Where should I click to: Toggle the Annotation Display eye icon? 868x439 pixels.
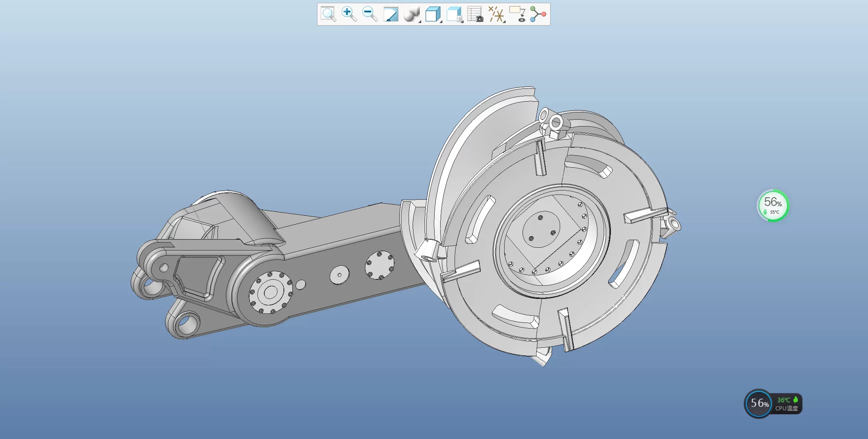(x=518, y=14)
